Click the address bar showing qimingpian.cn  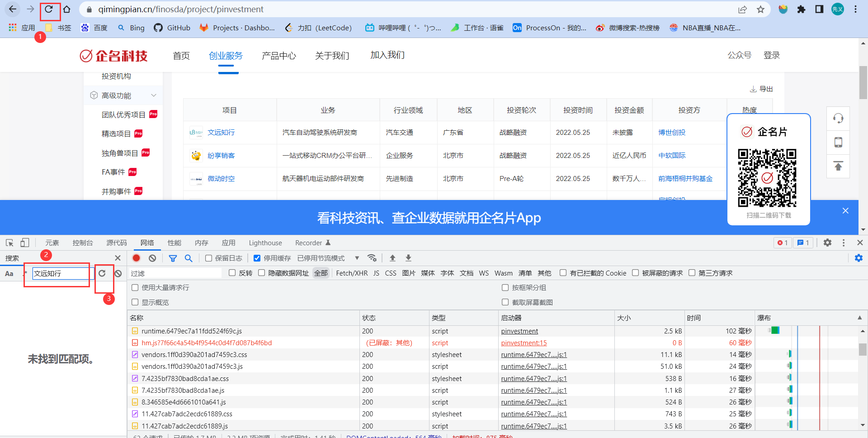[407, 9]
